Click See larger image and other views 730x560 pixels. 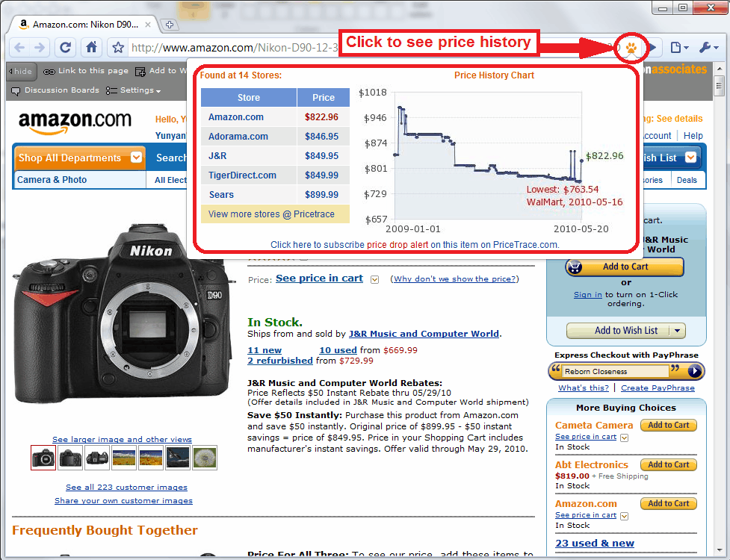122,440
